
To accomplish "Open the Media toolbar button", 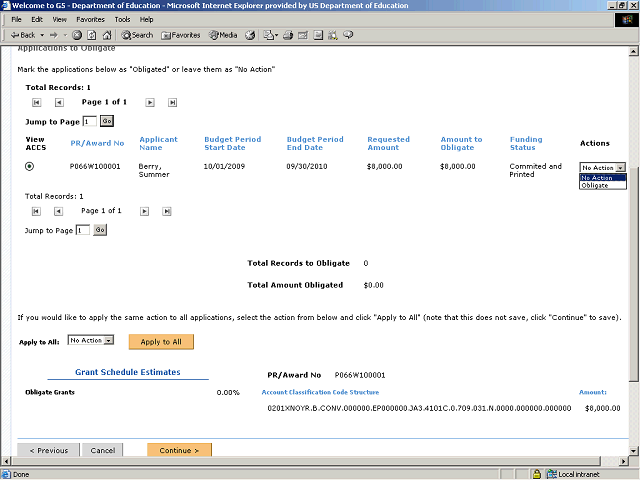I will (223, 35).
